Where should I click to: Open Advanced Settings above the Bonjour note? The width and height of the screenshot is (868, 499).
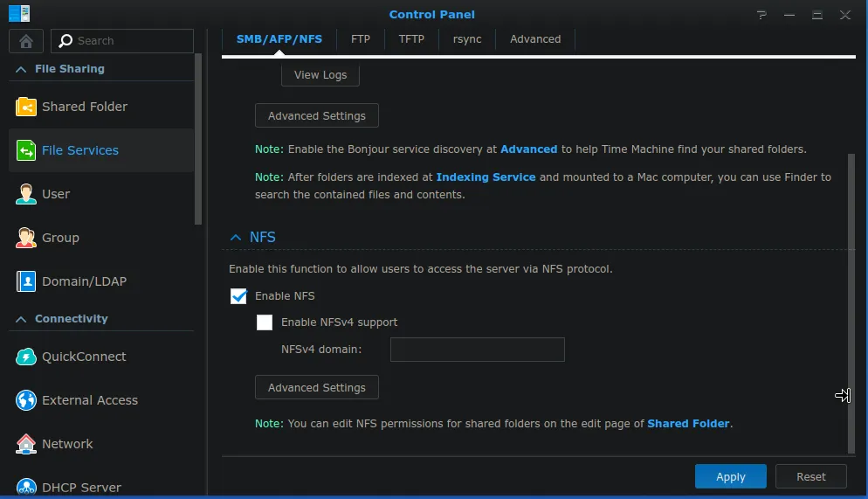pos(317,115)
